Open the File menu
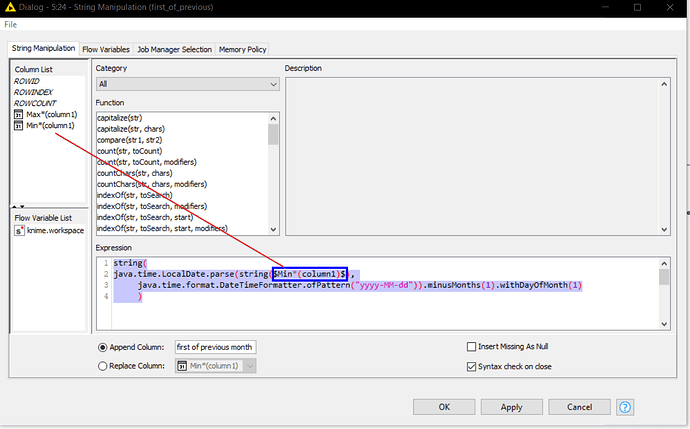This screenshot has width=690, height=429. [10, 23]
